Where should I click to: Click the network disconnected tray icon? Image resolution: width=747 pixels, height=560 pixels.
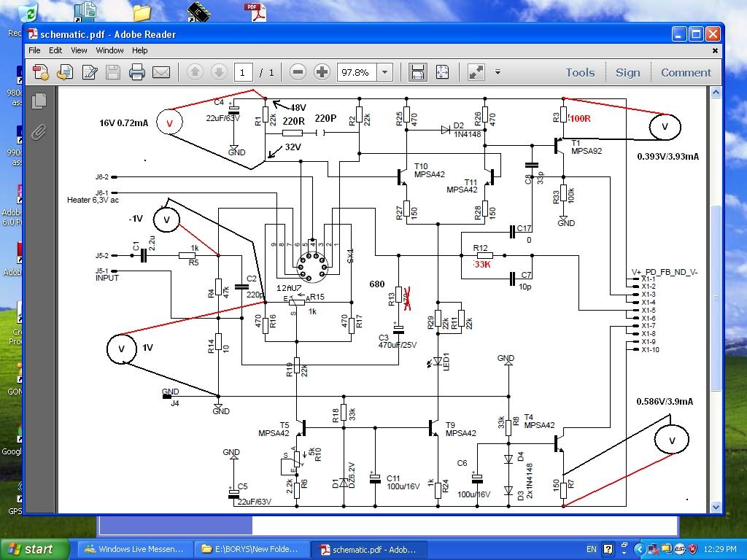click(653, 549)
